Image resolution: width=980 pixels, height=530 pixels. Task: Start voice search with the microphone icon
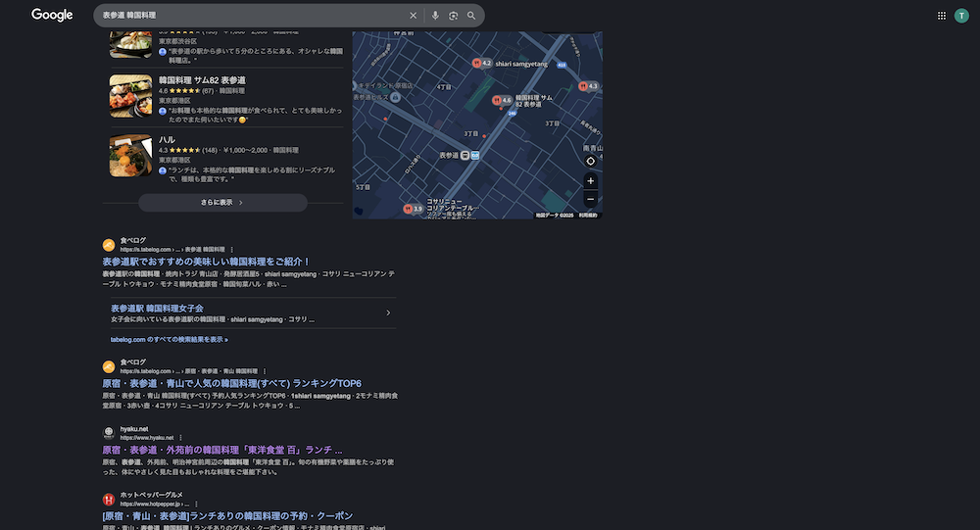435,16
